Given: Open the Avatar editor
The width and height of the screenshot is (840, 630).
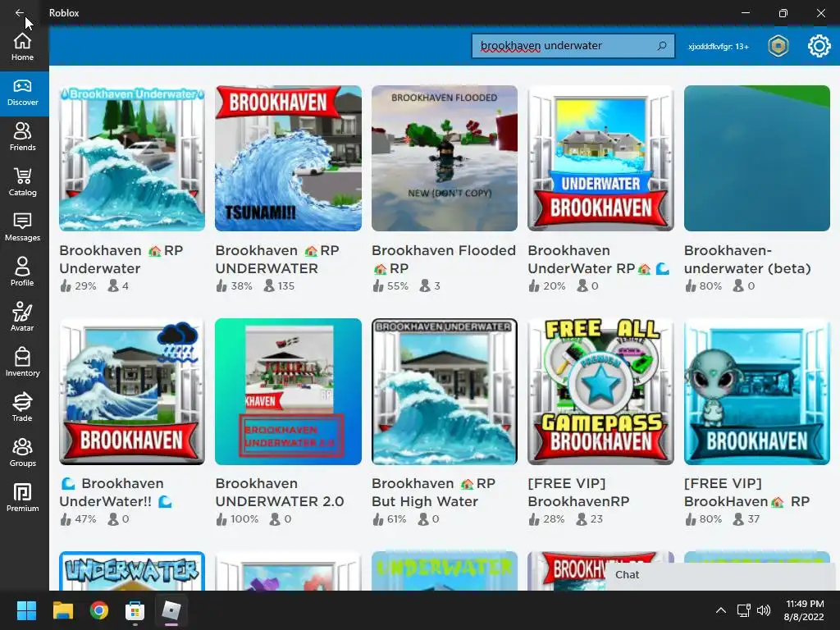Looking at the screenshot, I should 22,317.
